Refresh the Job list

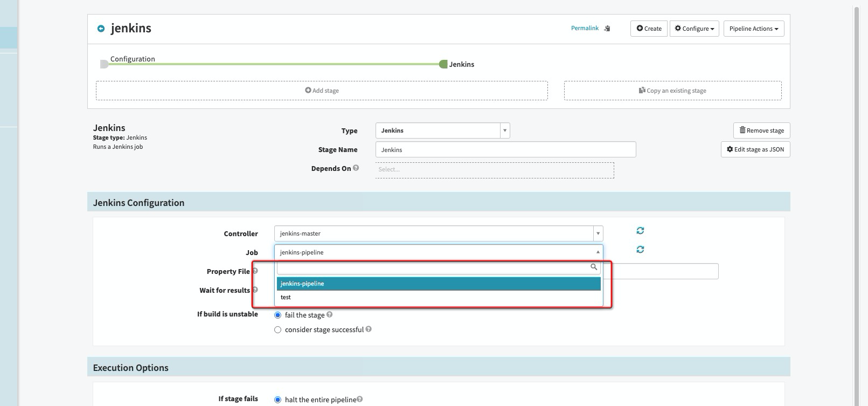[640, 250]
